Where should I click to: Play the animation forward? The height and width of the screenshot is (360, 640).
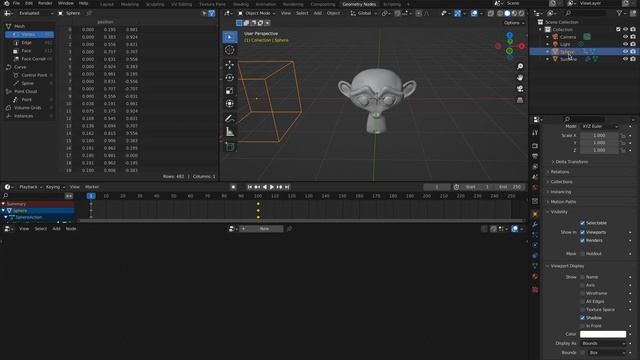272,187
